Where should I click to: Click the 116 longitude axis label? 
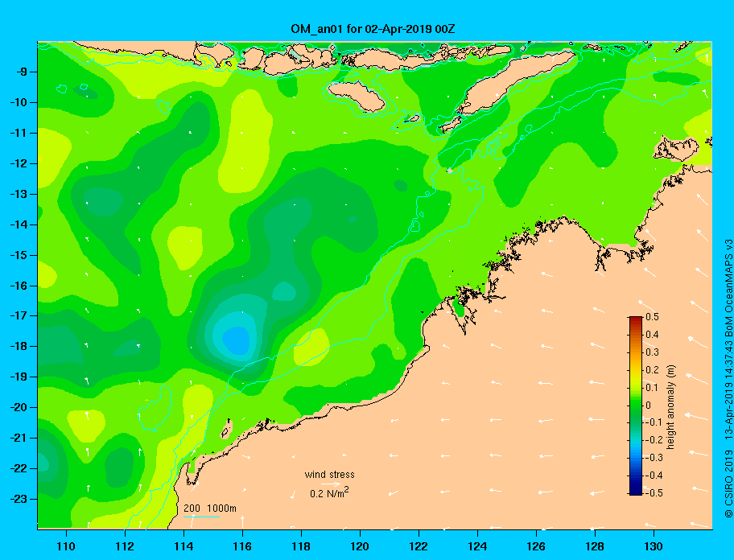pyautogui.click(x=242, y=546)
